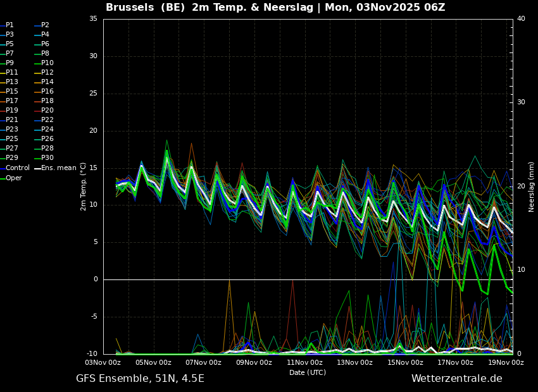The width and height of the screenshot is (538, 392).
Task: Click the P30 legend label
Action: pyautogui.click(x=47, y=158)
